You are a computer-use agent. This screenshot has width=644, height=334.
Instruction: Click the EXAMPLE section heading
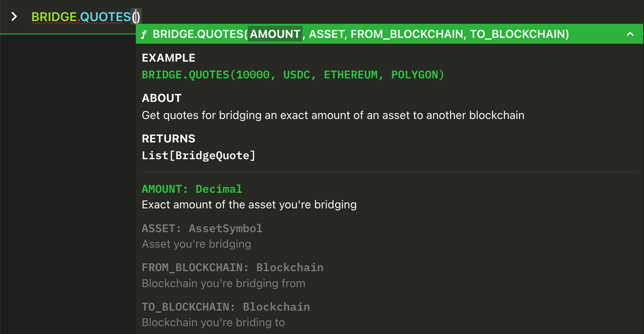(168, 58)
